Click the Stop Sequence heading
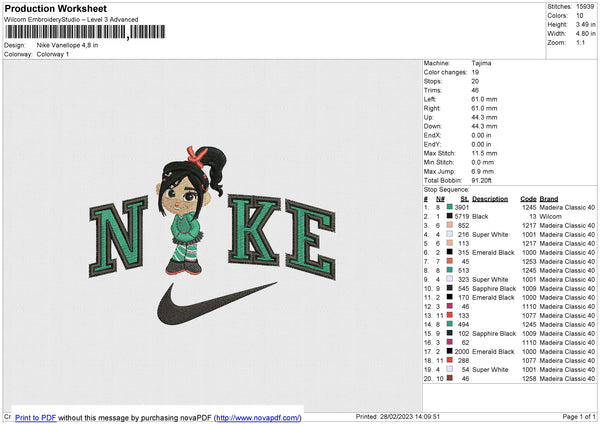The image size is (600, 424). coord(446,189)
